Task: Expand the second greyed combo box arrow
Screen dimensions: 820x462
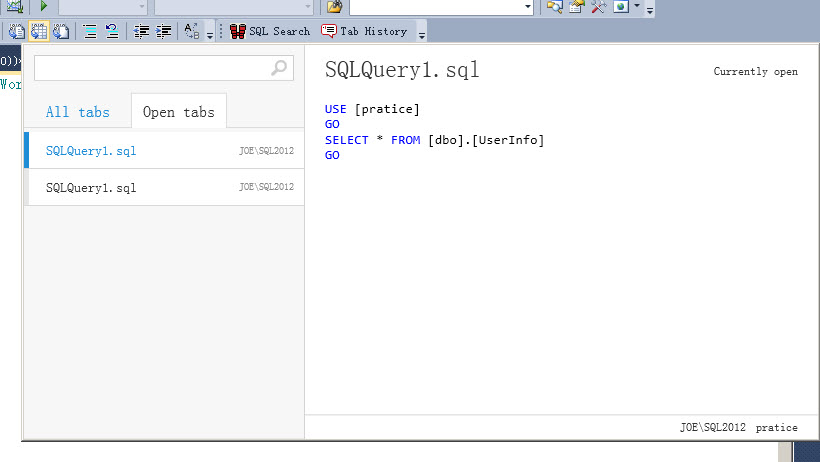Action: [308, 6]
